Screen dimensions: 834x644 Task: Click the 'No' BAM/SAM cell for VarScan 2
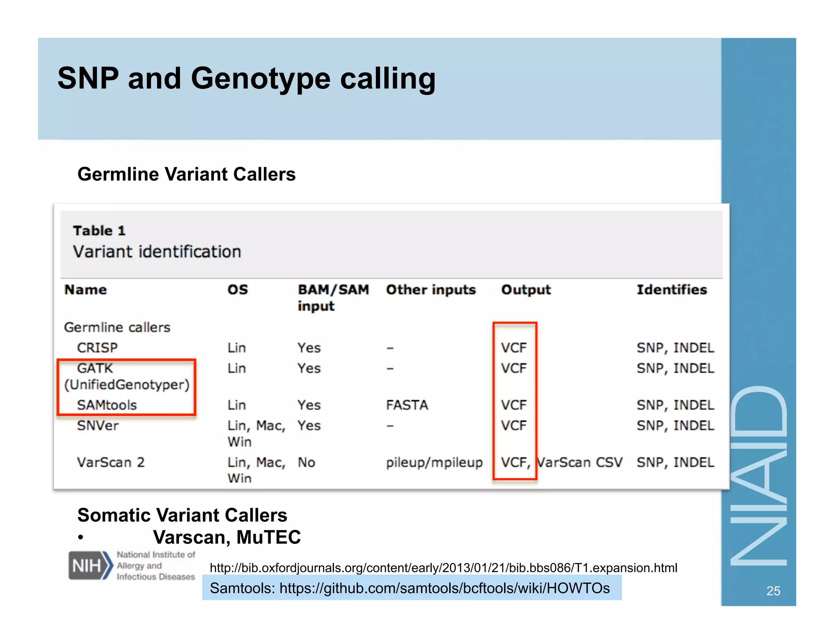pos(307,462)
